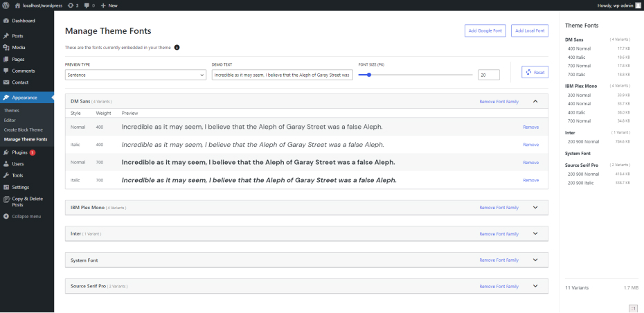Screen dimensions: 644x313
Task: Click the Demo Text input field
Action: coord(282,75)
